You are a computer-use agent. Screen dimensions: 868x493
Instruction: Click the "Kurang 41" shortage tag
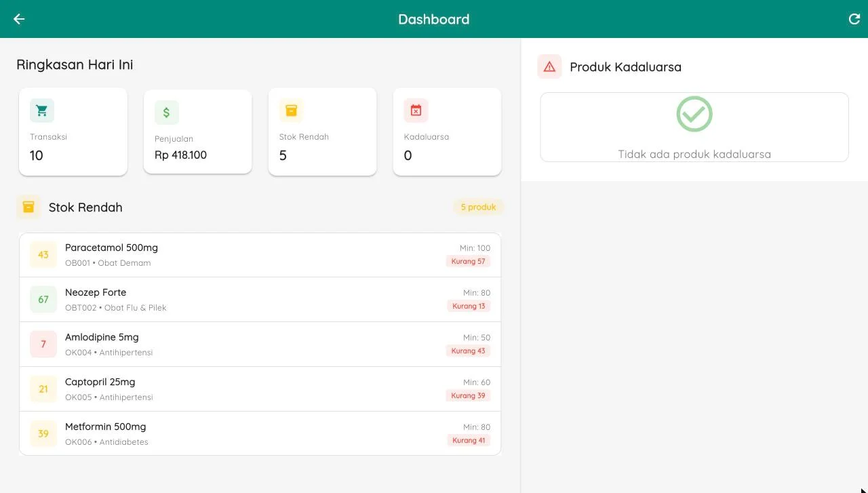point(468,440)
